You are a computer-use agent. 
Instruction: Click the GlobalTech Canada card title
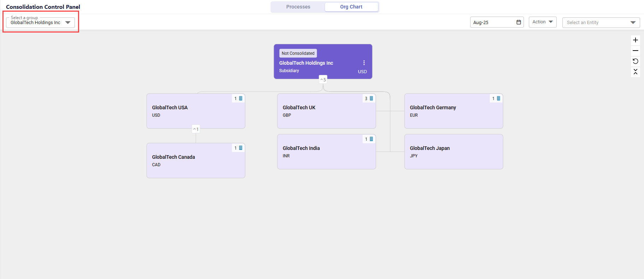pos(173,157)
